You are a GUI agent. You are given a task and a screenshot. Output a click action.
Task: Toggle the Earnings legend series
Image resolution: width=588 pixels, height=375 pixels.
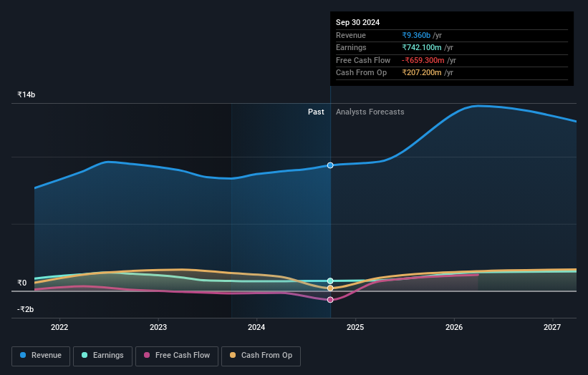(x=102, y=356)
